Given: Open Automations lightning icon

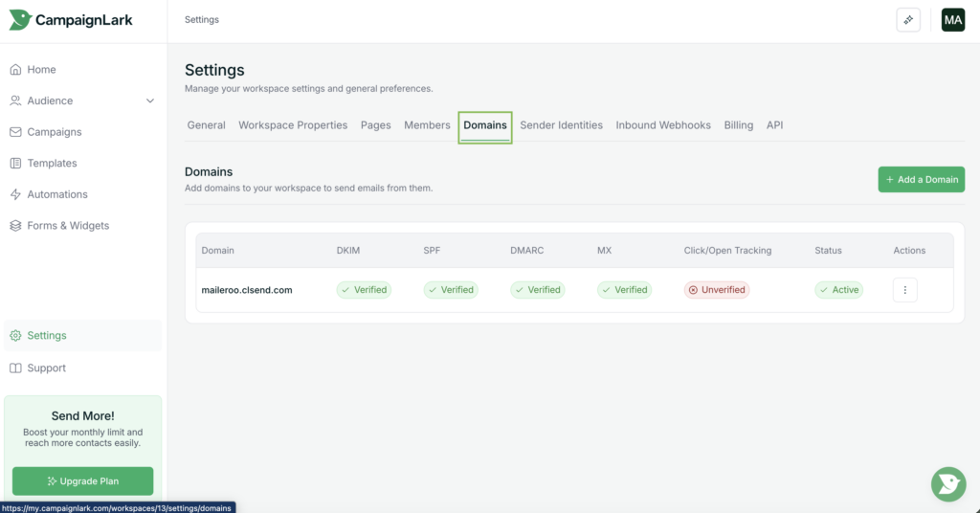Looking at the screenshot, I should [15, 194].
